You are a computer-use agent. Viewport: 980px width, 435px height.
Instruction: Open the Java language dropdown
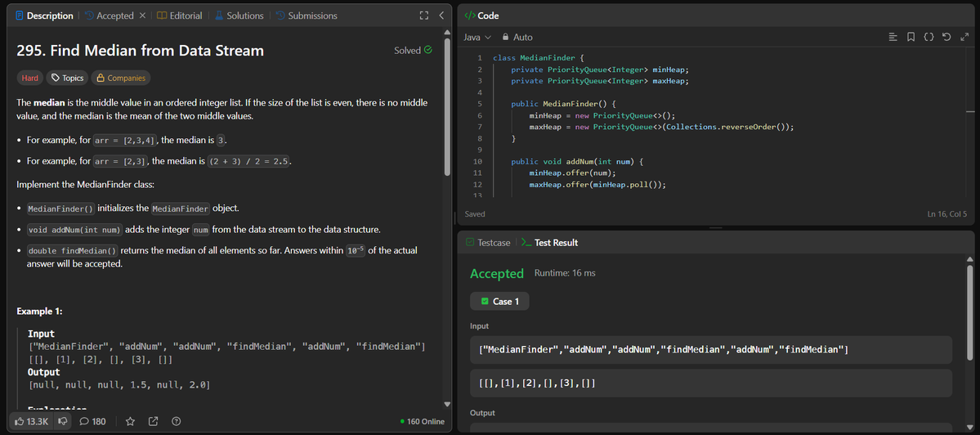[477, 38]
